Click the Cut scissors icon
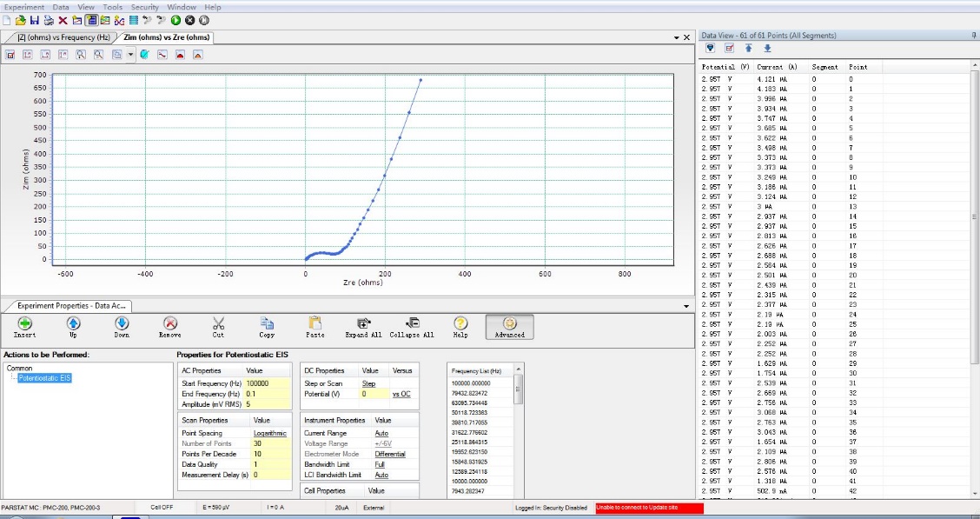 [218, 327]
